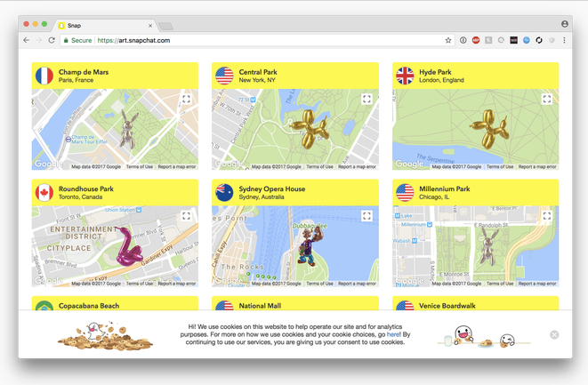Open Terms of Use on the Roundhouse Park map
Viewport: 588px width, 385px height.
coord(140,284)
